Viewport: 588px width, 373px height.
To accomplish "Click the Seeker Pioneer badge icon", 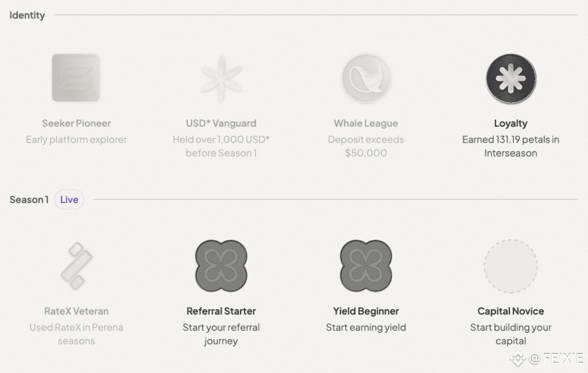I will (x=76, y=78).
